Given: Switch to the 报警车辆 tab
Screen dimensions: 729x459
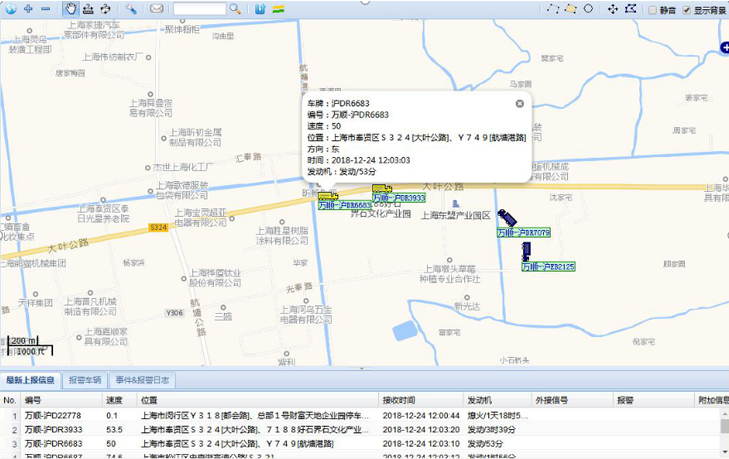Looking at the screenshot, I should pyautogui.click(x=86, y=380).
